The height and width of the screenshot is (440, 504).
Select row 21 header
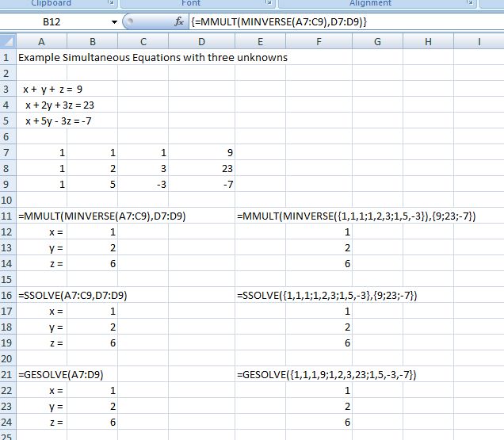[x=6, y=375]
